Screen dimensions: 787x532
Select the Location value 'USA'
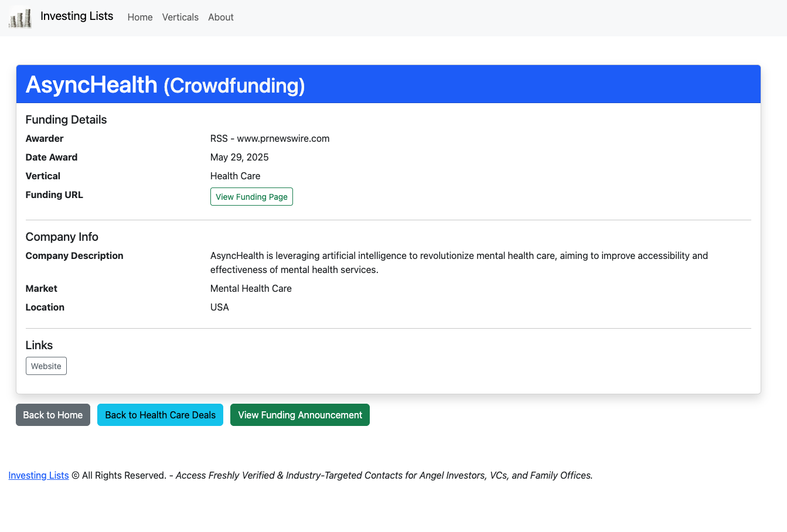pyautogui.click(x=220, y=307)
